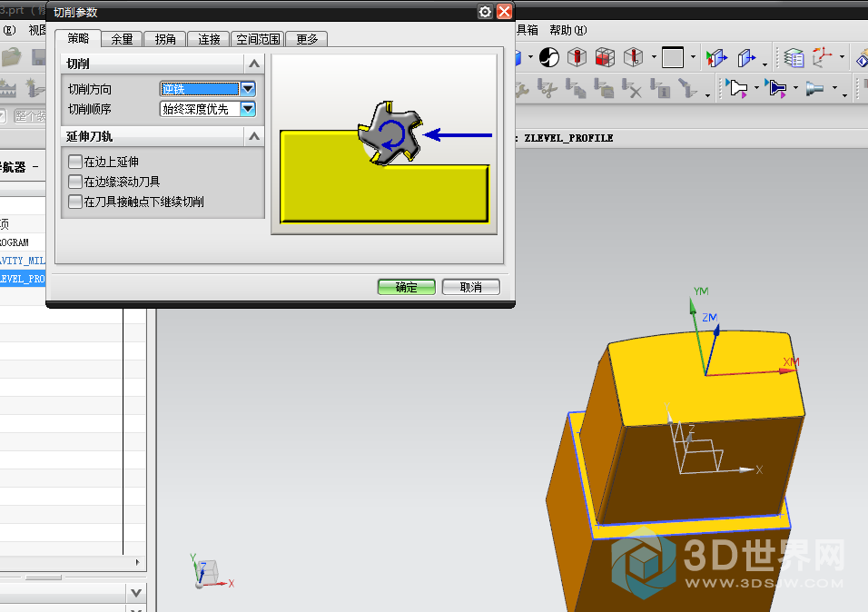
Task: Click the clip section plane icon
Action: click(x=716, y=58)
